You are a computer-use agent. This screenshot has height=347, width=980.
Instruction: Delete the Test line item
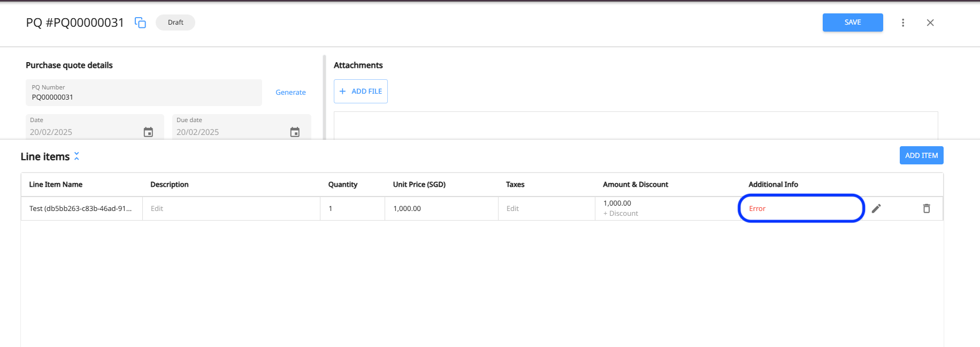[927, 208]
